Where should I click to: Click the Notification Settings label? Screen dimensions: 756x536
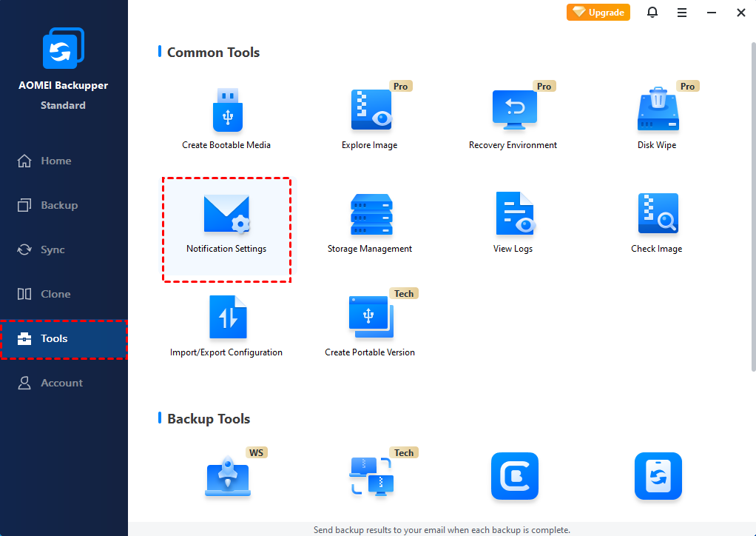(226, 249)
